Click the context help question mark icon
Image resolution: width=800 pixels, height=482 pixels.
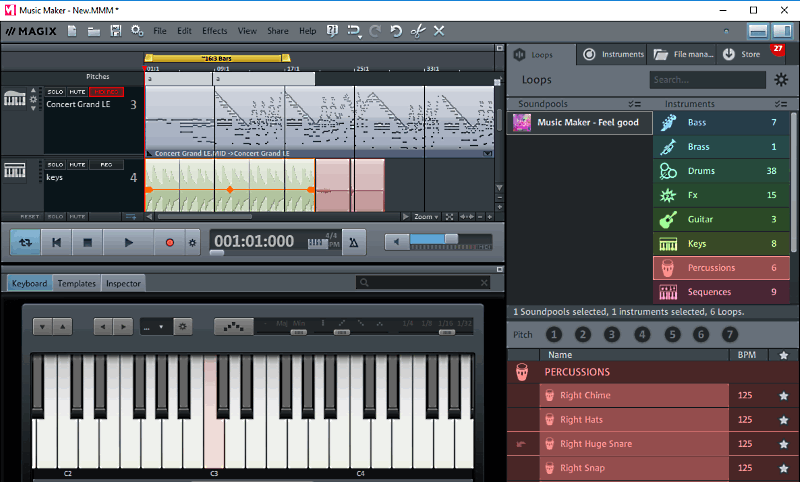click(332, 31)
